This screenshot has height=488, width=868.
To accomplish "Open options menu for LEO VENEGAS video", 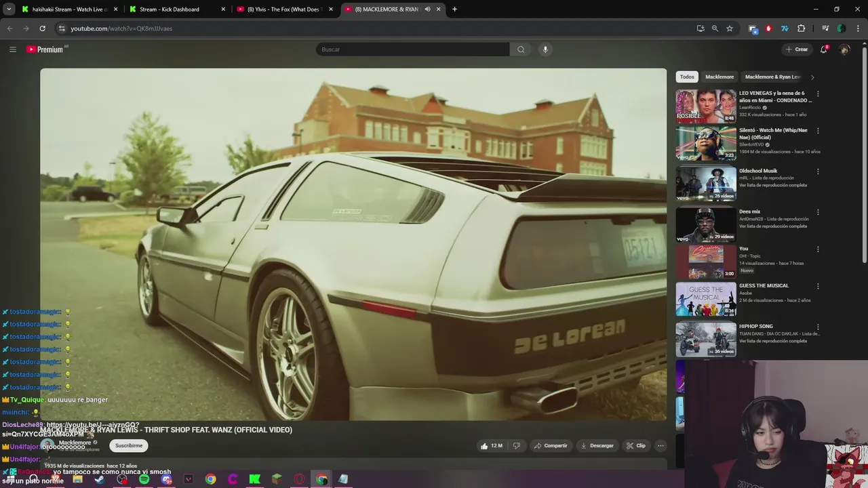I will tap(818, 94).
